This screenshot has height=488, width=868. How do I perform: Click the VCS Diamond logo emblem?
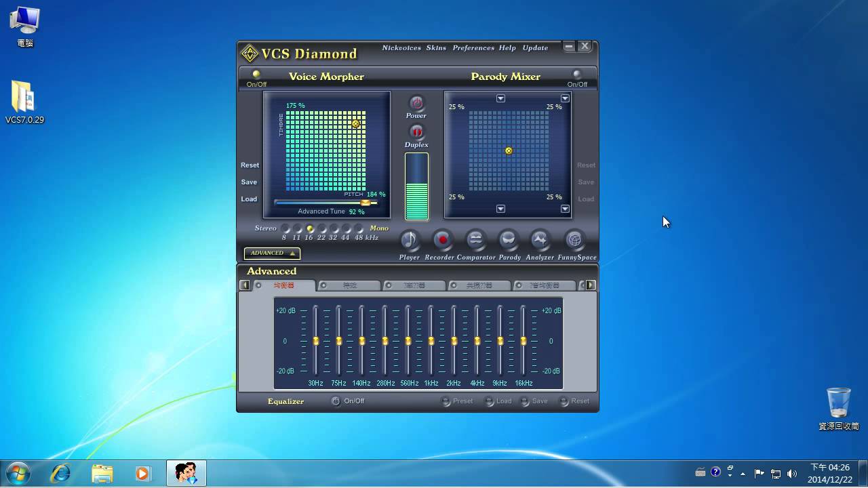250,54
